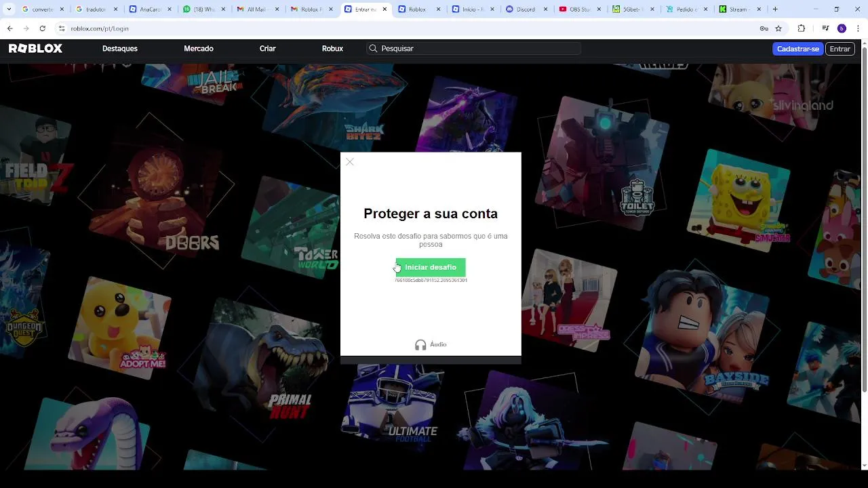This screenshot has width=868, height=488.
Task: Click the Cadastrar-se button
Action: click(798, 49)
